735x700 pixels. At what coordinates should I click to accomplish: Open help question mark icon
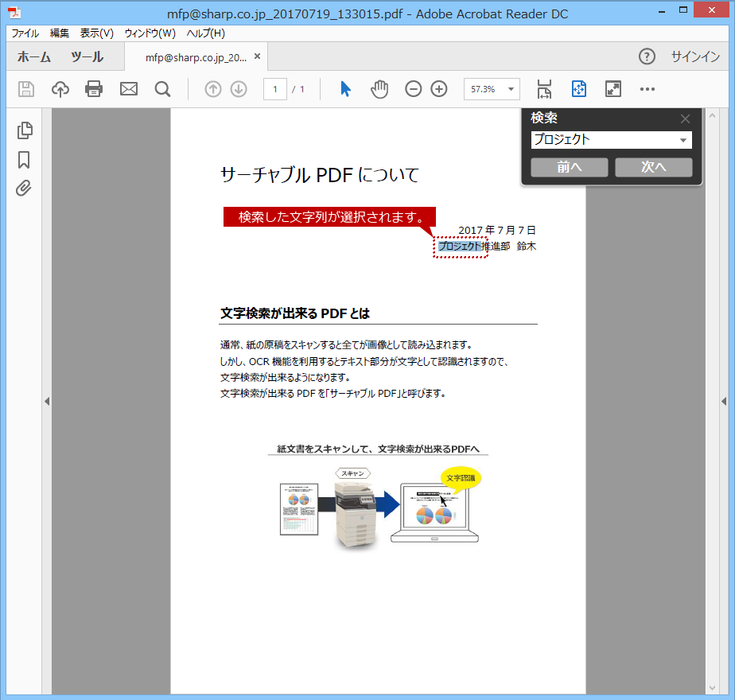point(647,56)
